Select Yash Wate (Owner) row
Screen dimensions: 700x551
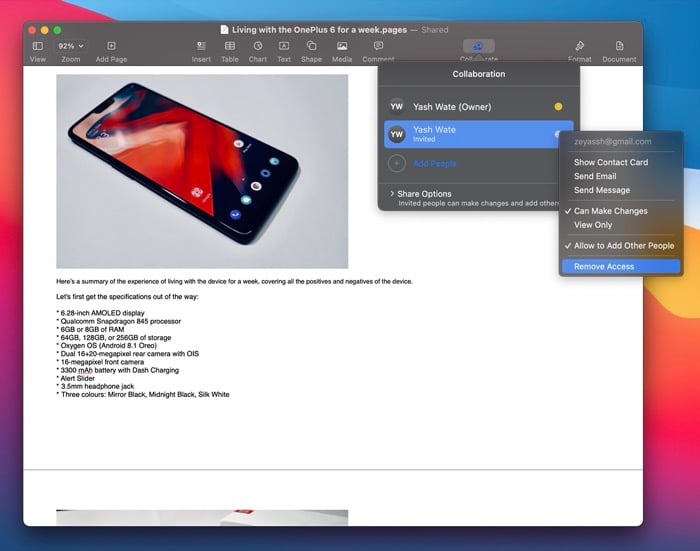pos(479,107)
